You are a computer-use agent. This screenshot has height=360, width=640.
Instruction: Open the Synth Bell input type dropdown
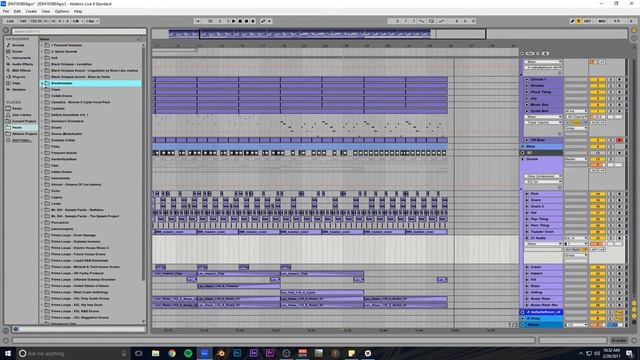click(x=576, y=111)
